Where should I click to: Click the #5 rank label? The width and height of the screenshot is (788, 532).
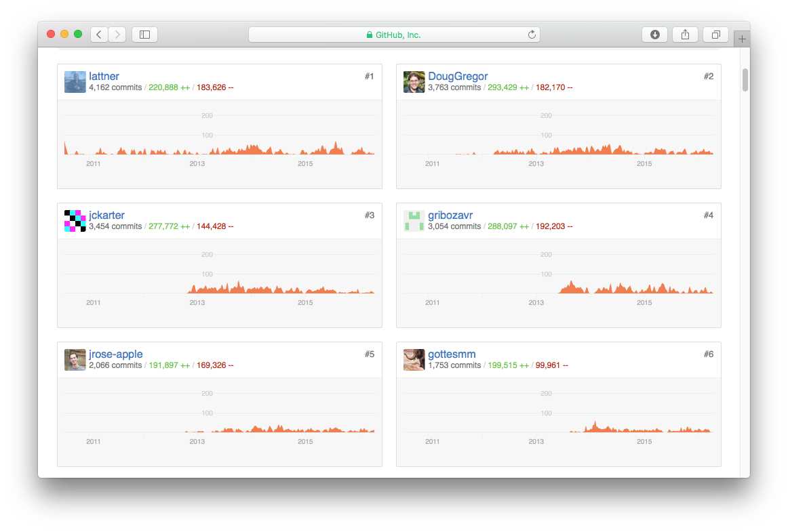pos(370,354)
